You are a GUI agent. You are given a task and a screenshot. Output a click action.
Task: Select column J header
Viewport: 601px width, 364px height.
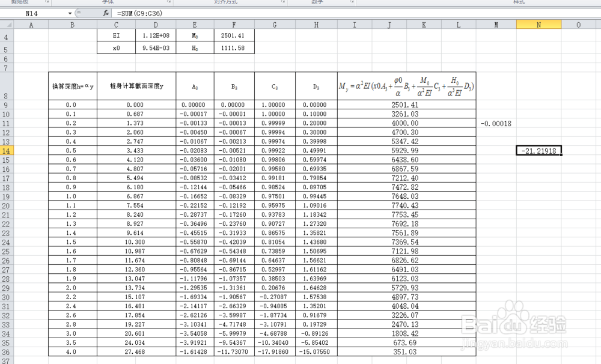(389, 25)
